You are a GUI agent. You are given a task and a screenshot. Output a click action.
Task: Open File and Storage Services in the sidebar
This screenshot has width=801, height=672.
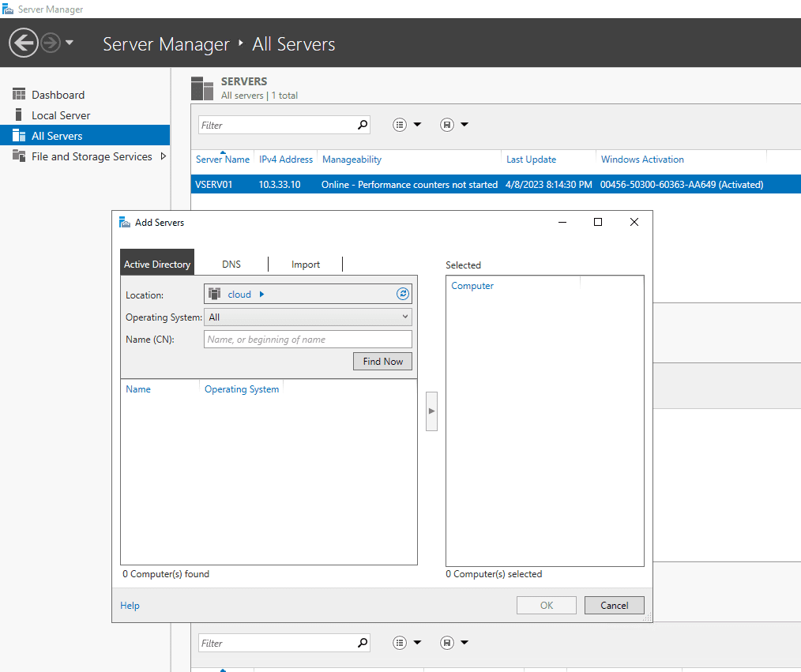pyautogui.click(x=92, y=156)
